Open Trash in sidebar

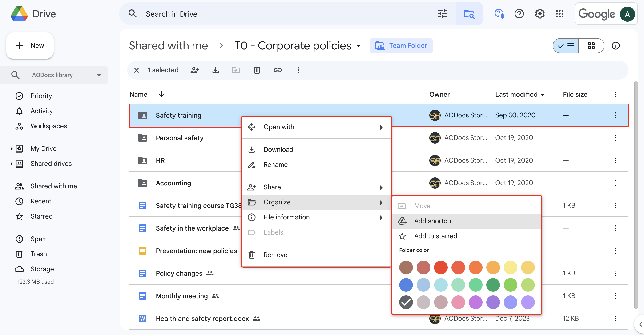[39, 254]
